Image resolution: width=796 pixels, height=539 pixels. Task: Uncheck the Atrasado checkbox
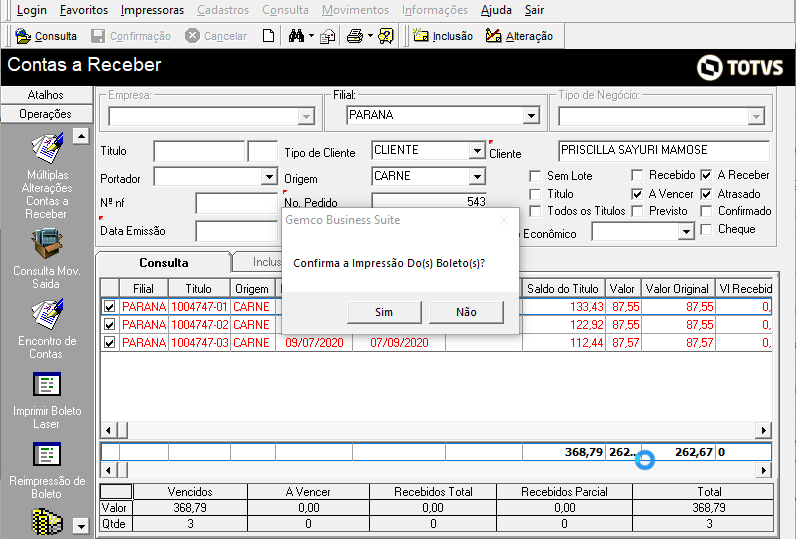[706, 194]
